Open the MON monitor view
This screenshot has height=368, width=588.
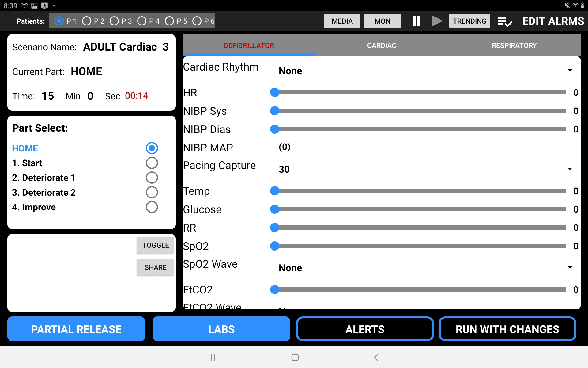382,21
